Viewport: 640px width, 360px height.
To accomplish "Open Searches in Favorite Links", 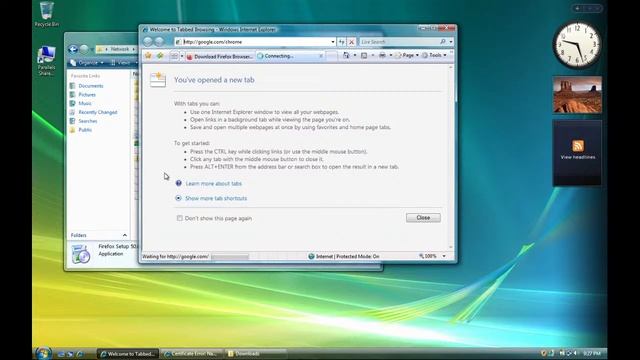I will pyautogui.click(x=88, y=121).
